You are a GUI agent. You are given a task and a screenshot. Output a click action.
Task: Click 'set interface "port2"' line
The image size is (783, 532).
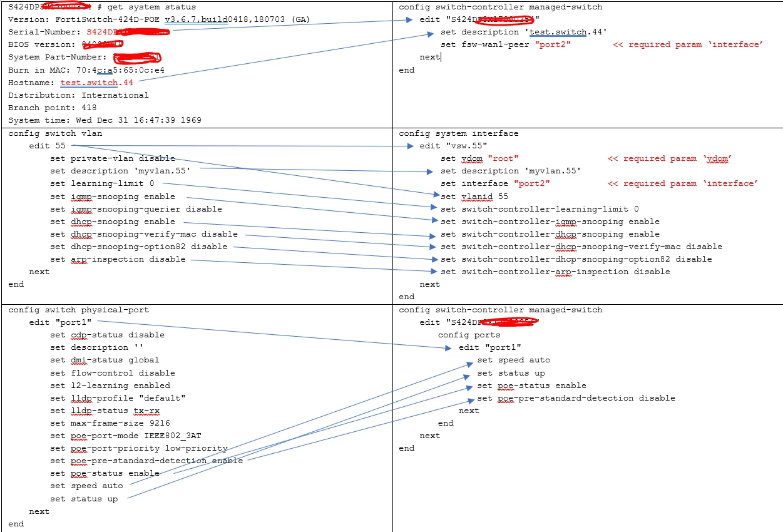(496, 183)
